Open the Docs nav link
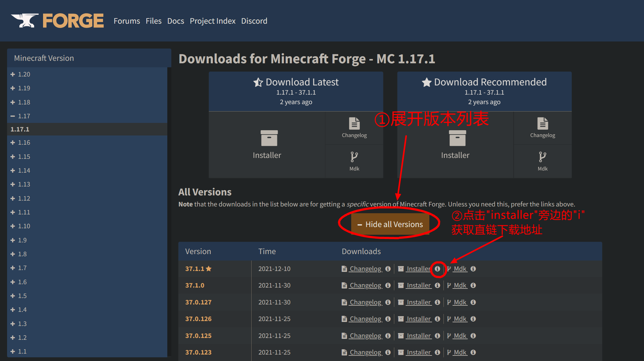 pyautogui.click(x=176, y=21)
